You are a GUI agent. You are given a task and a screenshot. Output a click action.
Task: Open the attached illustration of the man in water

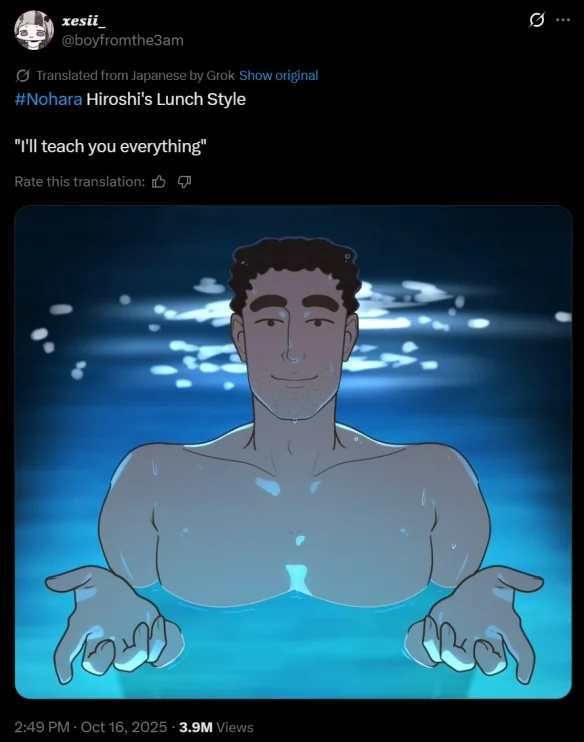tap(293, 452)
